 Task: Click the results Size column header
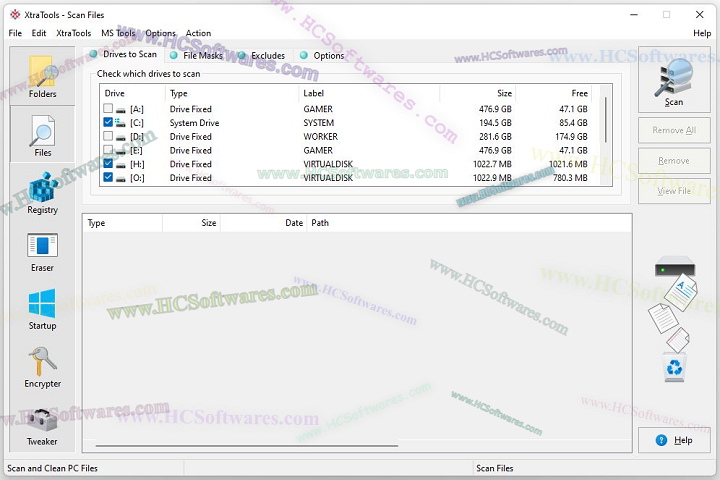[191, 223]
